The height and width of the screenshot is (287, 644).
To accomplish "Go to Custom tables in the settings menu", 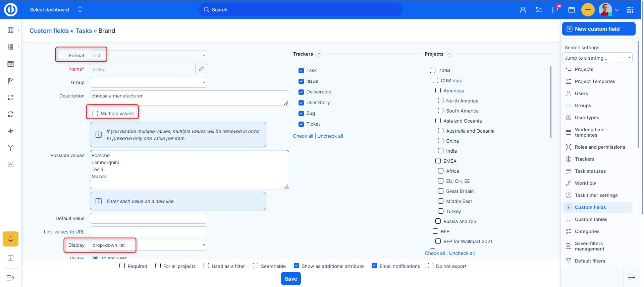I will (591, 219).
